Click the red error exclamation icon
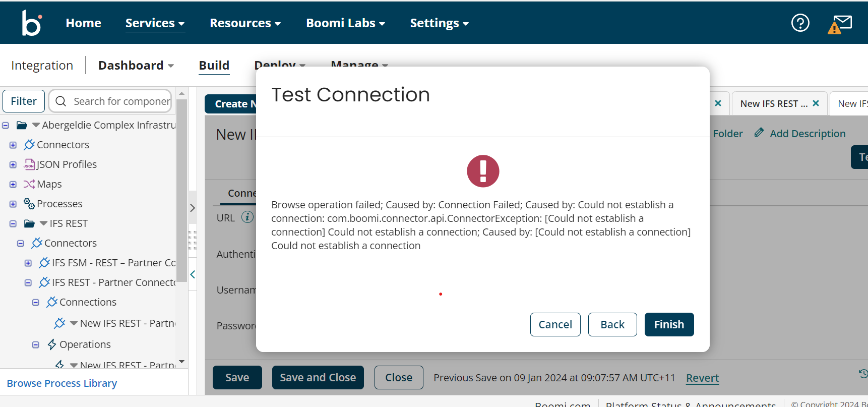868x407 pixels. pyautogui.click(x=483, y=171)
